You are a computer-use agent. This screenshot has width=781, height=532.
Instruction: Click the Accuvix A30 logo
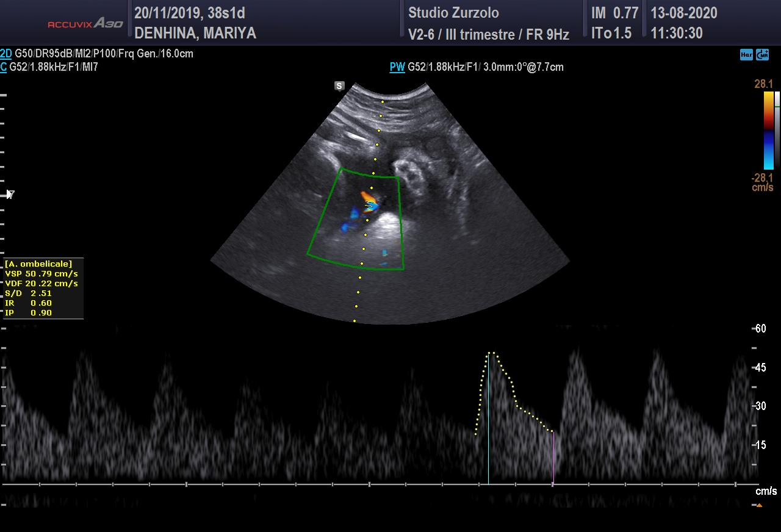point(85,24)
